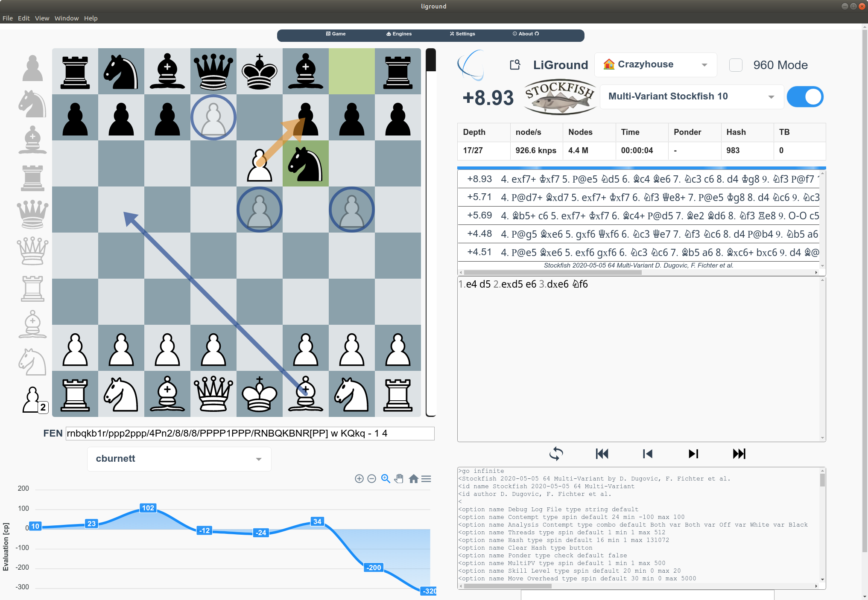Image resolution: width=868 pixels, height=600 pixels.
Task: Open the cburnett piece style dropdown
Action: point(179,459)
